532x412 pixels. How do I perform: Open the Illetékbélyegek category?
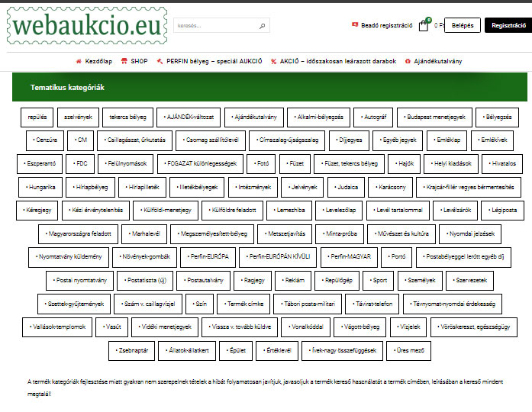[x=197, y=187]
